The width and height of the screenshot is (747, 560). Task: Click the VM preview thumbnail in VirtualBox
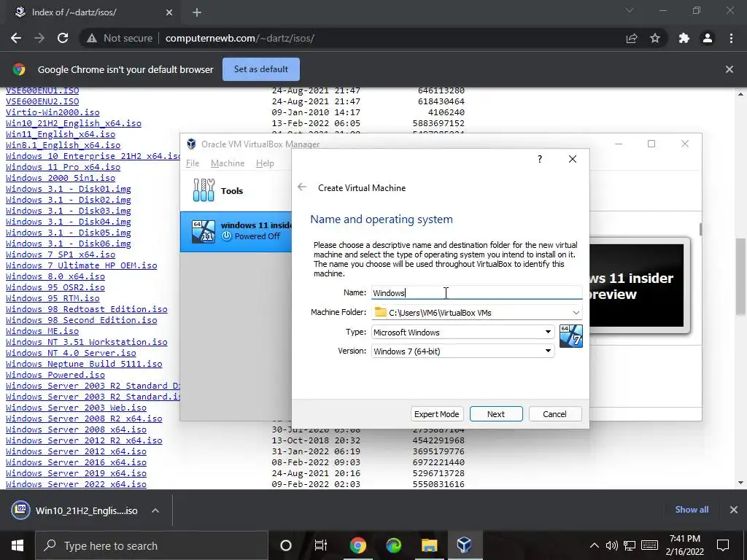(x=639, y=286)
